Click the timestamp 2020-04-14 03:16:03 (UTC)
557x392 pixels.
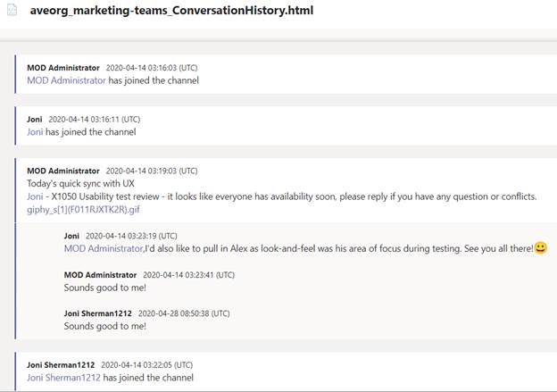(x=152, y=68)
